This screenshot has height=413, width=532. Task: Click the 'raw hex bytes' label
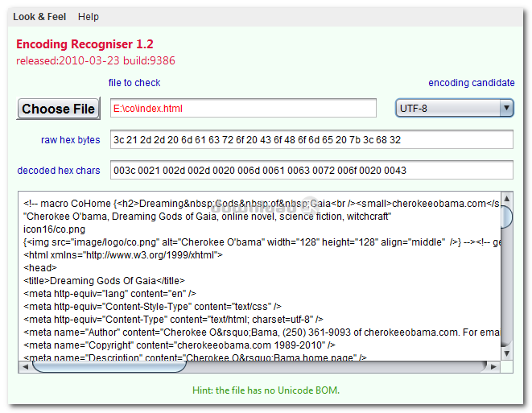click(x=71, y=140)
